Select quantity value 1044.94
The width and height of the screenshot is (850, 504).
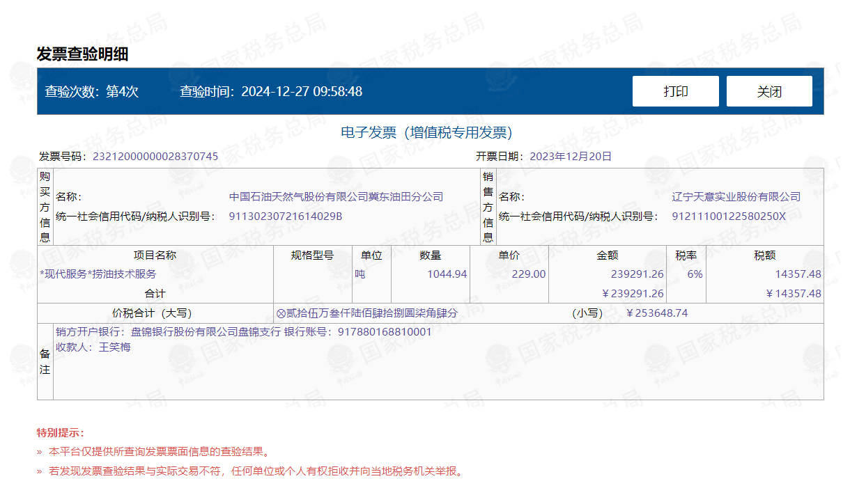(447, 274)
